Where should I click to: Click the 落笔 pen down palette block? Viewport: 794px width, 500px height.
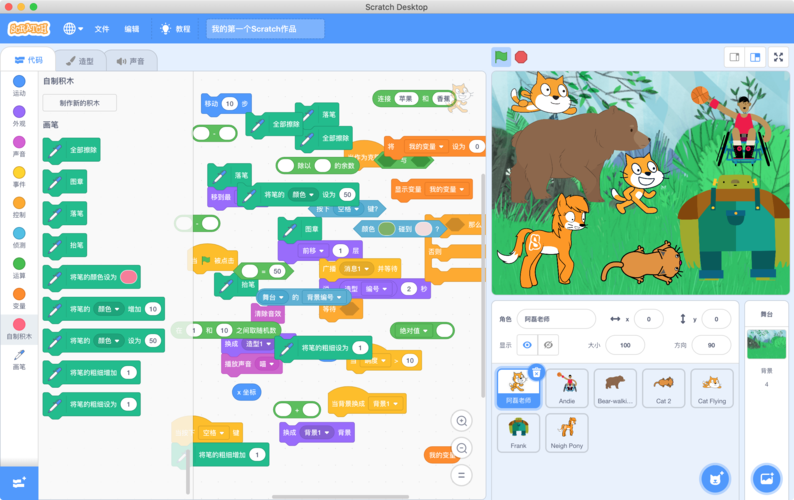tap(65, 214)
